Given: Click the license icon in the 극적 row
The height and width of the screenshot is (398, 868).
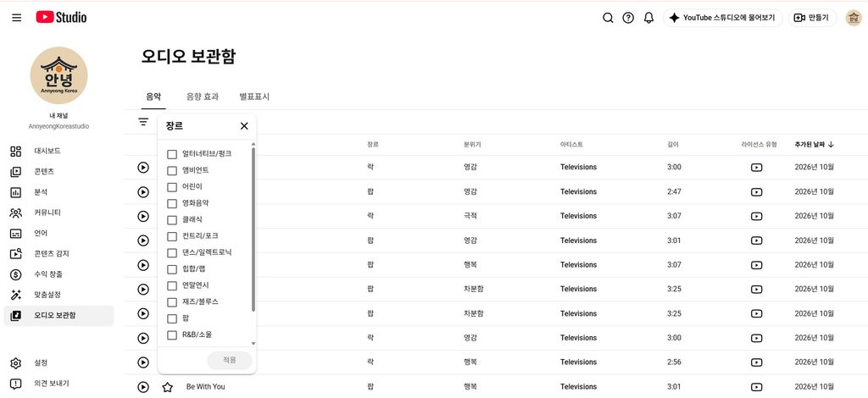Looking at the screenshot, I should [x=756, y=216].
